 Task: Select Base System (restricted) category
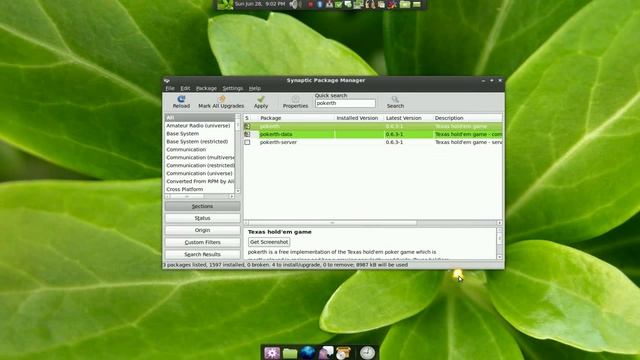tap(200, 142)
